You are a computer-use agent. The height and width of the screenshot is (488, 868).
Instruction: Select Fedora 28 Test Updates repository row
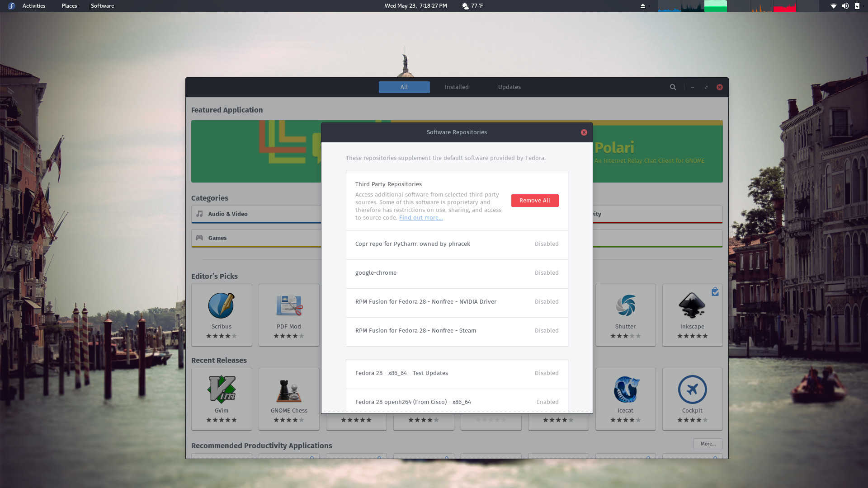pos(457,373)
